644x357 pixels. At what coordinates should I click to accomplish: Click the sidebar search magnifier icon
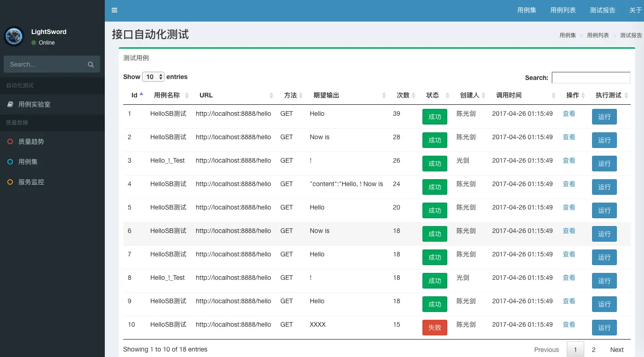coord(91,65)
